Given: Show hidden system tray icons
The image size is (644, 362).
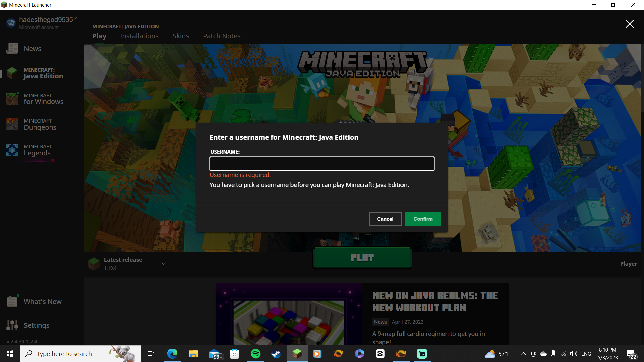Looking at the screenshot, I should [523, 354].
